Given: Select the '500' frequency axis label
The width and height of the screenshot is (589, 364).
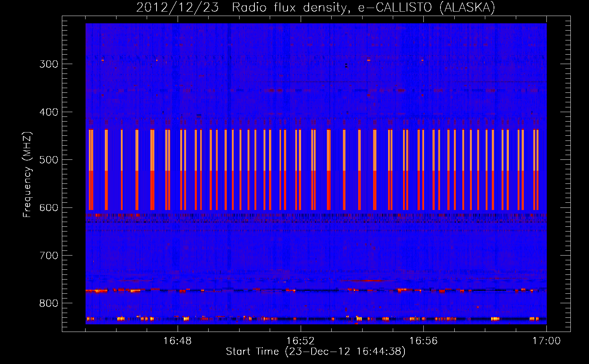Looking at the screenshot, I should (x=49, y=160).
